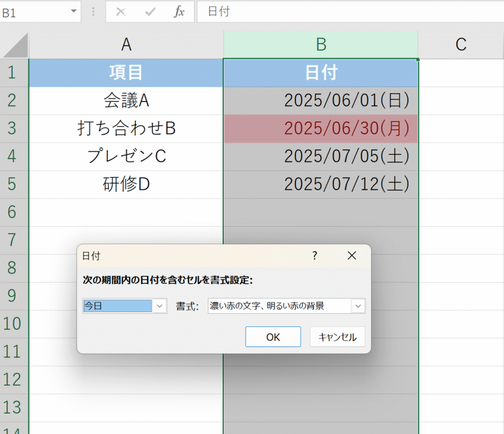Image resolution: width=504 pixels, height=434 pixels.
Task: Confirm with the OK button
Action: (273, 337)
